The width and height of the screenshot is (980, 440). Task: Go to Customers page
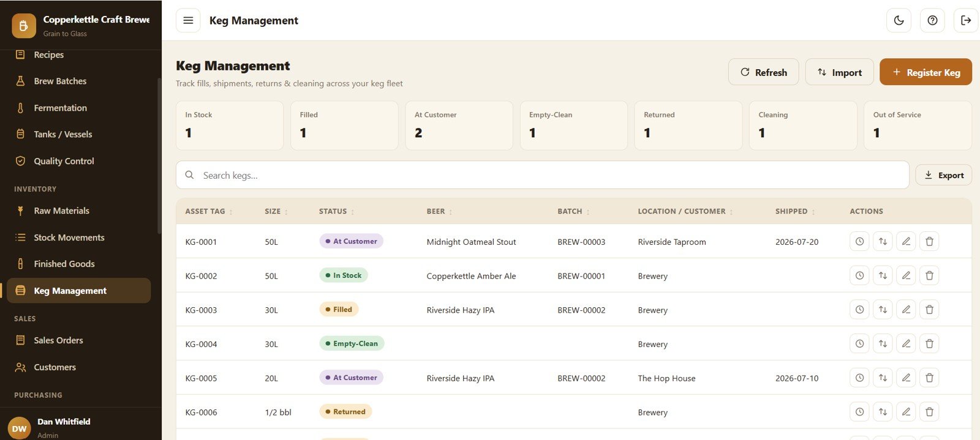pos(78,367)
